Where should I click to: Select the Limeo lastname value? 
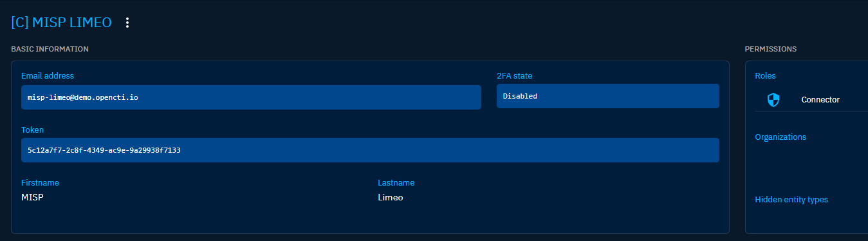coord(391,197)
